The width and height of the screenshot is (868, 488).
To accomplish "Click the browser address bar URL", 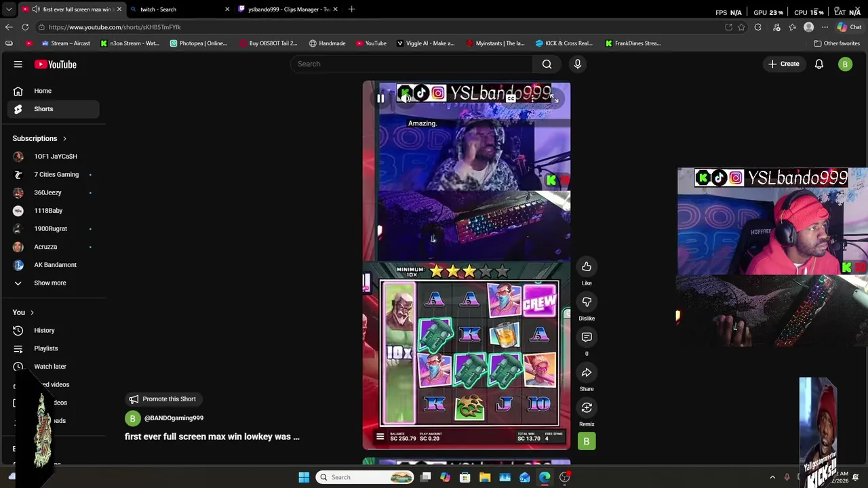I will (115, 27).
